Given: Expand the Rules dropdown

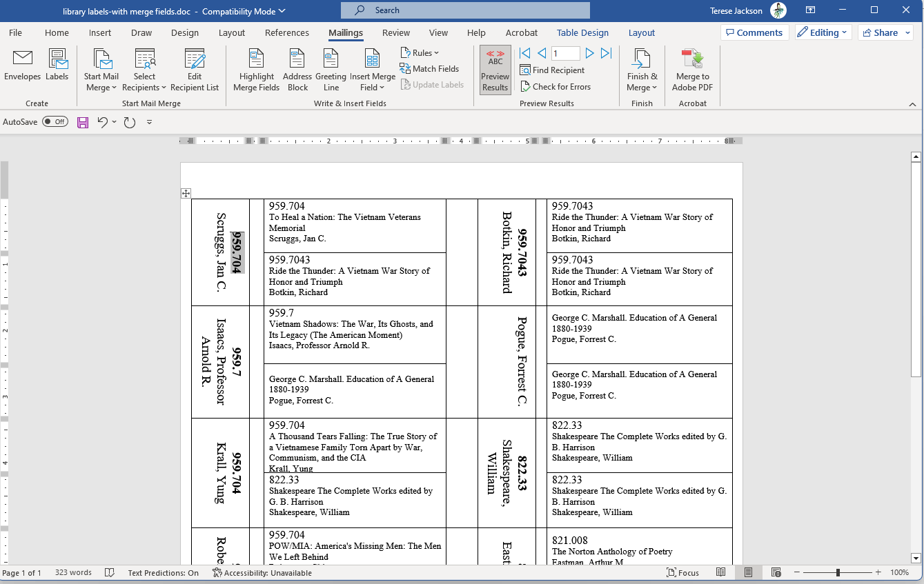Looking at the screenshot, I should 420,53.
